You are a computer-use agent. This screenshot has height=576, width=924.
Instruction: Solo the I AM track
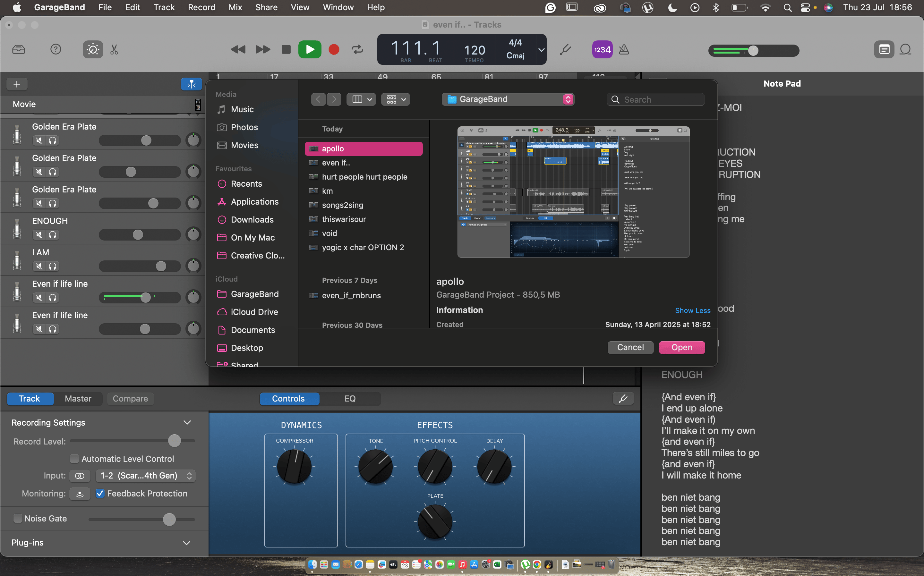tap(53, 266)
